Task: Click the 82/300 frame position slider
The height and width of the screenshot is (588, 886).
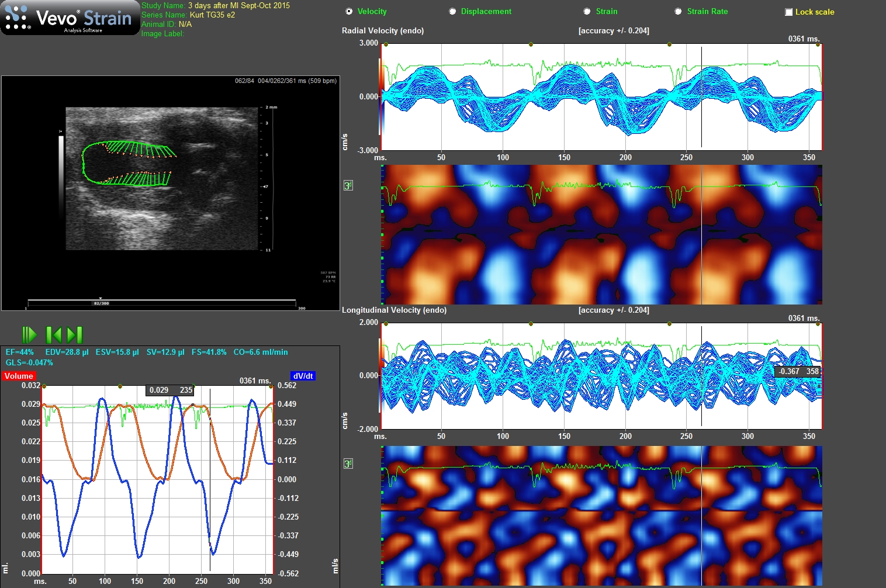Action: point(101,303)
